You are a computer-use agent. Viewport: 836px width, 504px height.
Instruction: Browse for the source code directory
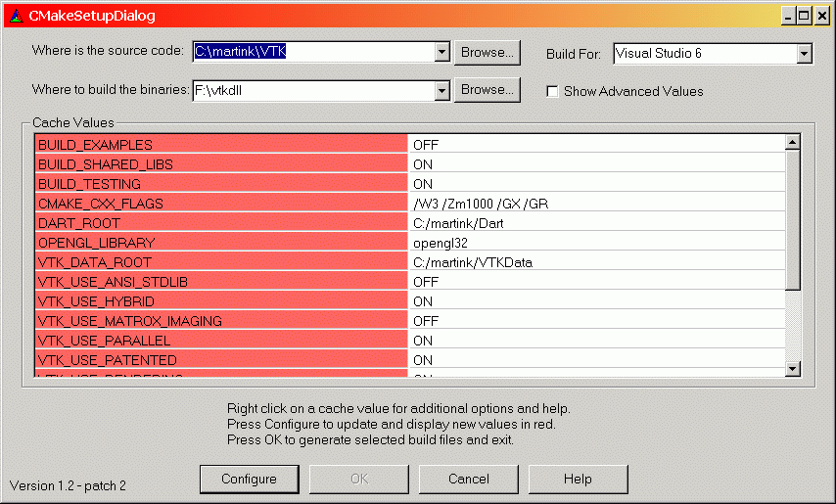coord(488,52)
